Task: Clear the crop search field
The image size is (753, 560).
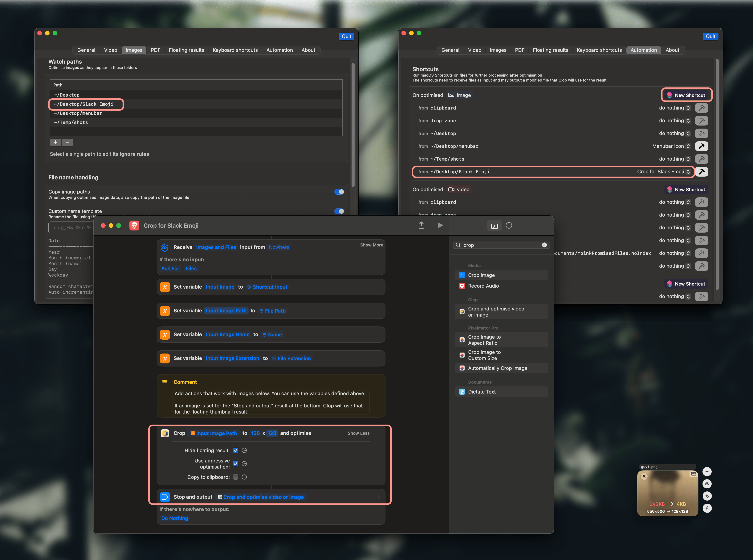Action: coord(544,245)
